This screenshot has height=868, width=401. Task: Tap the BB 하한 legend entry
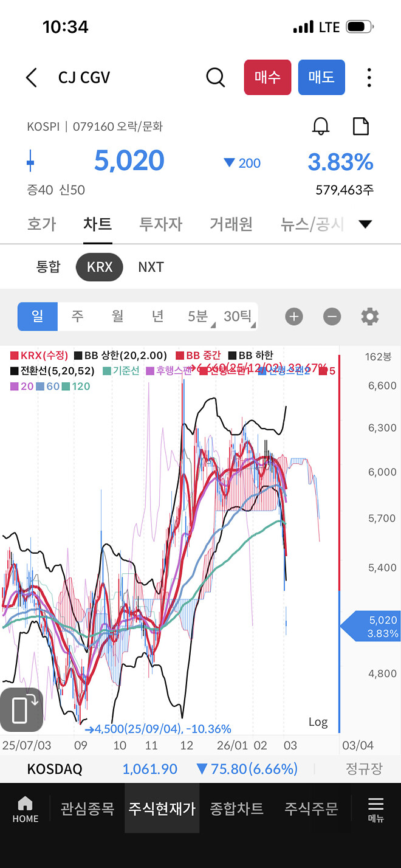click(252, 355)
